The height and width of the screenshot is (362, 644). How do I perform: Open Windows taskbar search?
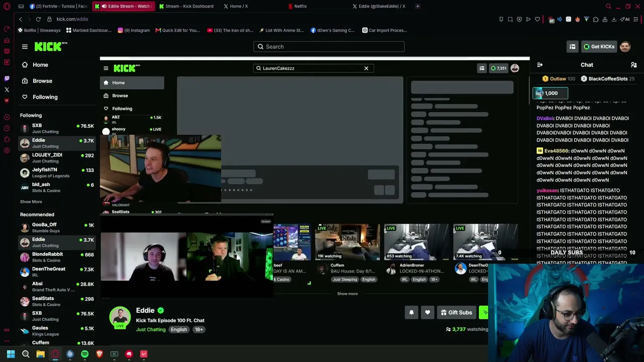point(26,354)
